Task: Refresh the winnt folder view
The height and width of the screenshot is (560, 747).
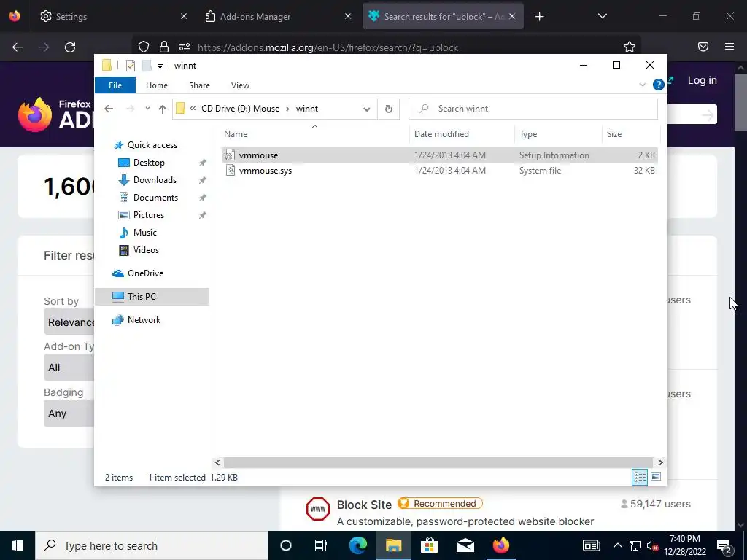Action: pos(388,109)
